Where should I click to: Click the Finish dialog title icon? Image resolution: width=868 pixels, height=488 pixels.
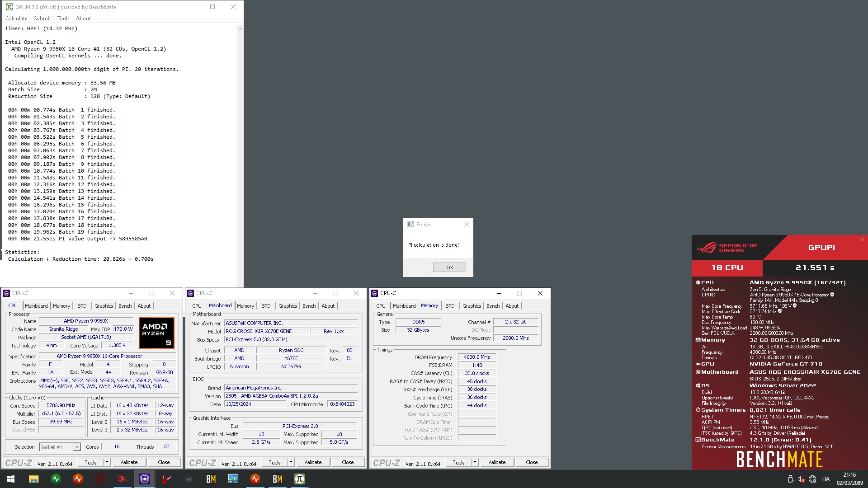click(410, 224)
